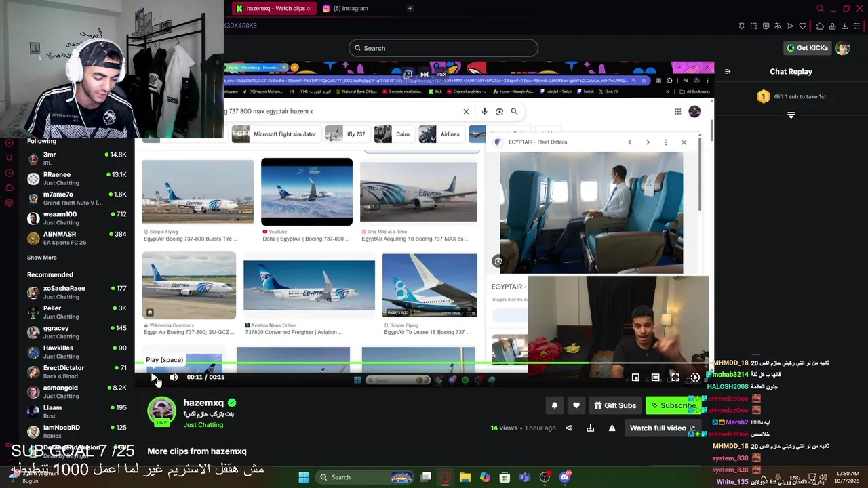Open recommended channel Hawkilles
868x488 pixels.
[x=77, y=352]
